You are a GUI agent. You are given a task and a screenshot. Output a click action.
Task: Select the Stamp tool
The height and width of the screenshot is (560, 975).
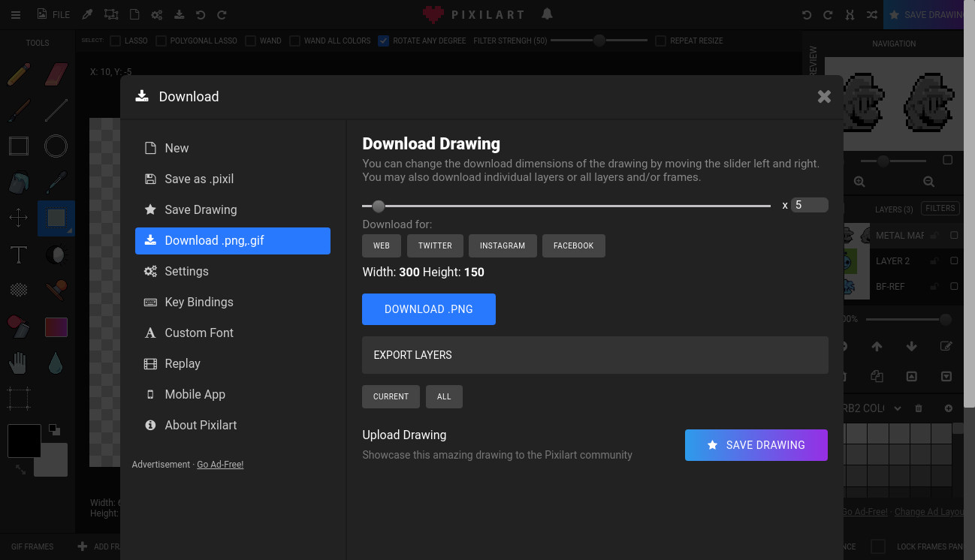point(56,291)
